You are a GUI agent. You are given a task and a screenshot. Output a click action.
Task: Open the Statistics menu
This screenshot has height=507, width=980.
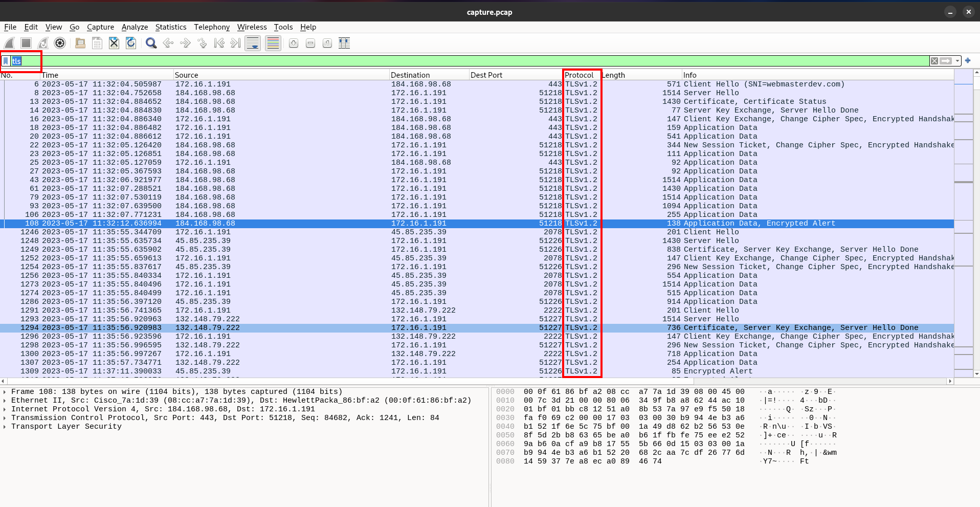(x=171, y=27)
